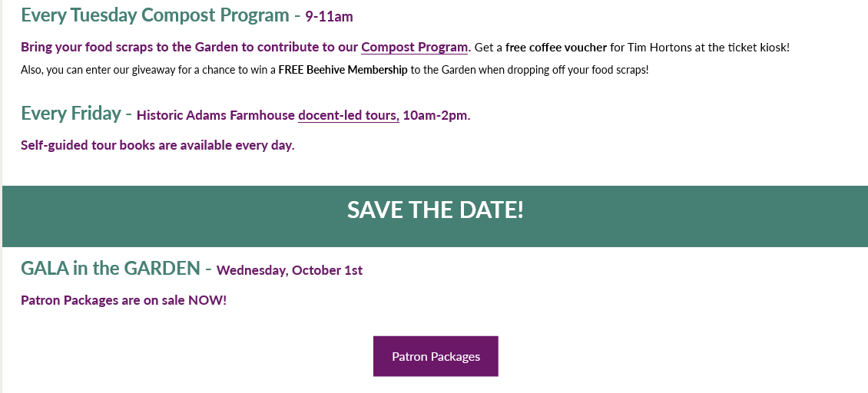Viewport: 868px width, 393px height.
Task: Select the 9-11am time text
Action: pos(329,16)
